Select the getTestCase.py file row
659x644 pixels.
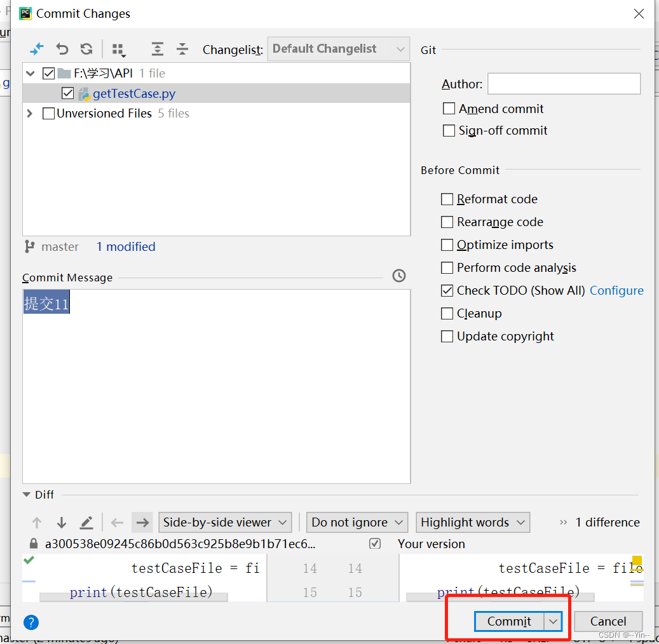[217, 93]
